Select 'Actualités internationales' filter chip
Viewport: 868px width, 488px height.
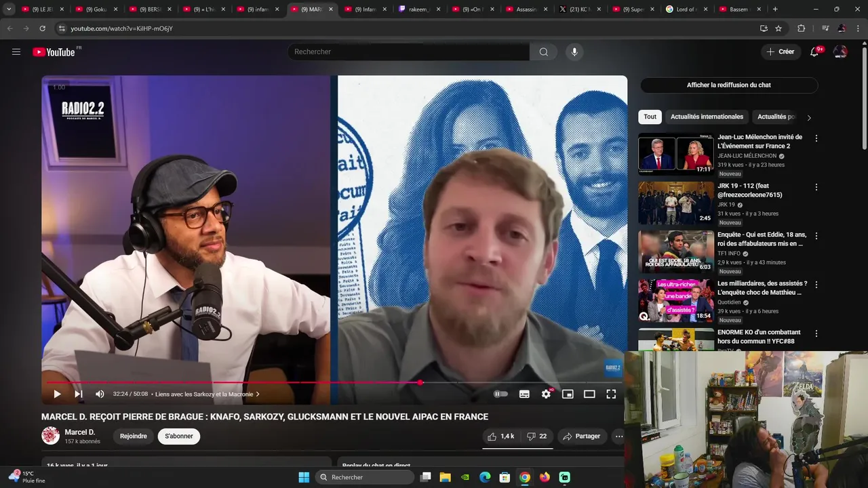(x=707, y=117)
